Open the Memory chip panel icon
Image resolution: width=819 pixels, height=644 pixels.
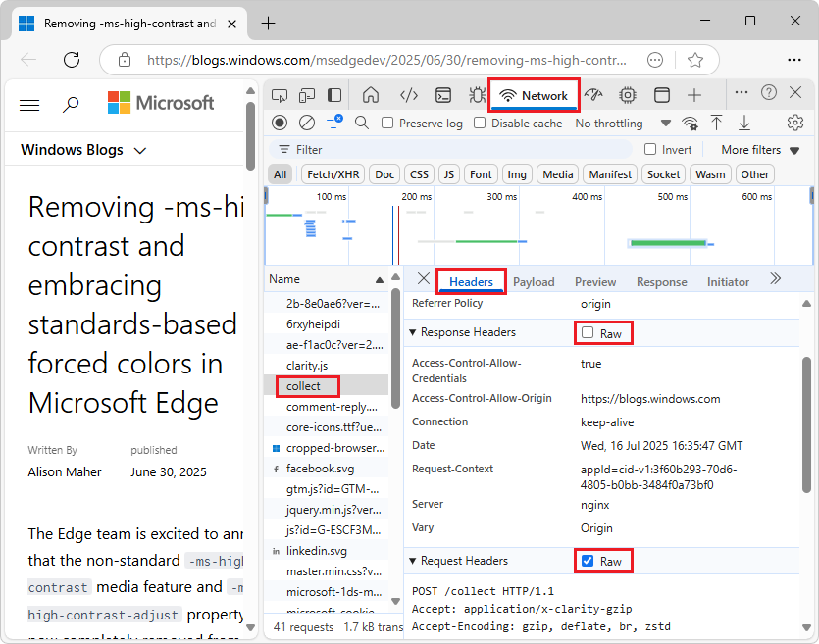(629, 95)
